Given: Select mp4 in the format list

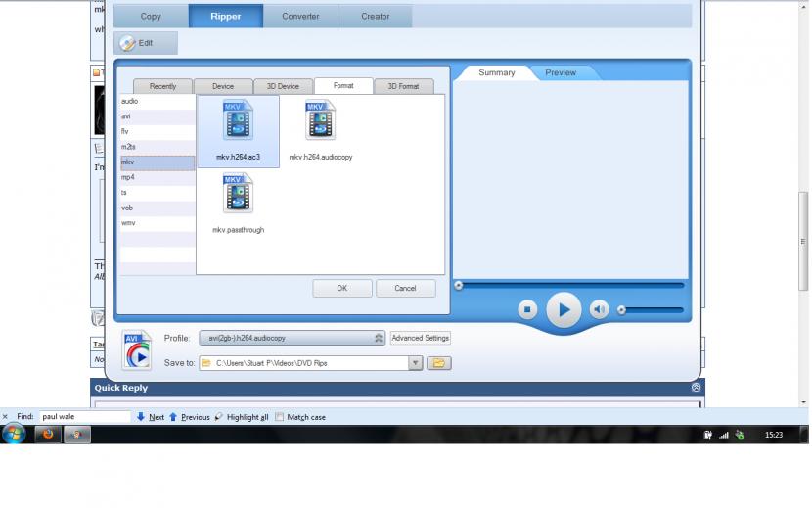Looking at the screenshot, I should (128, 177).
